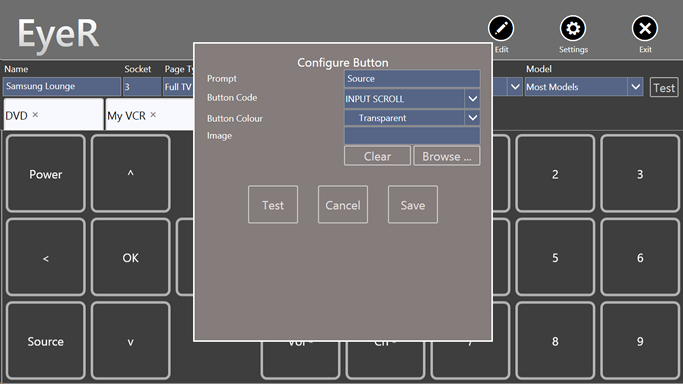Open the Model dropdown arrow
The image size is (683, 384).
click(x=636, y=87)
